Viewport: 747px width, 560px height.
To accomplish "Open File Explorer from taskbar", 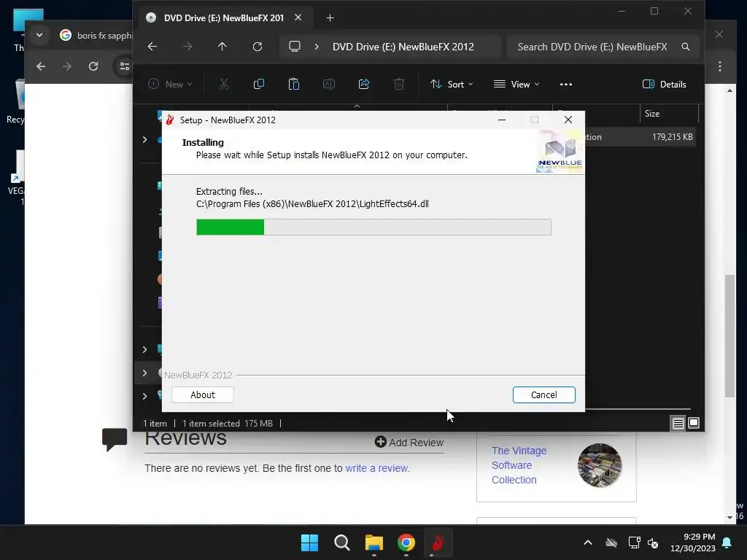I will pyautogui.click(x=374, y=542).
